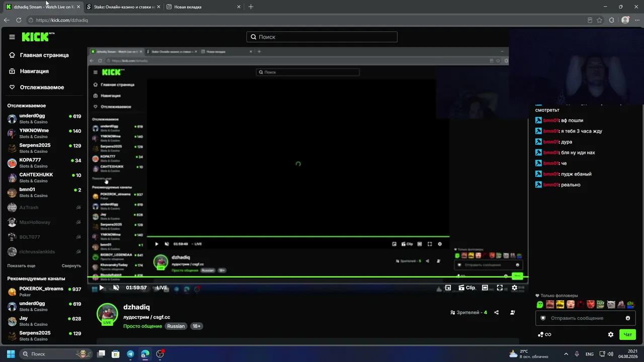Enter fullscreen on the video player
This screenshot has height=362, width=644.
500,288
